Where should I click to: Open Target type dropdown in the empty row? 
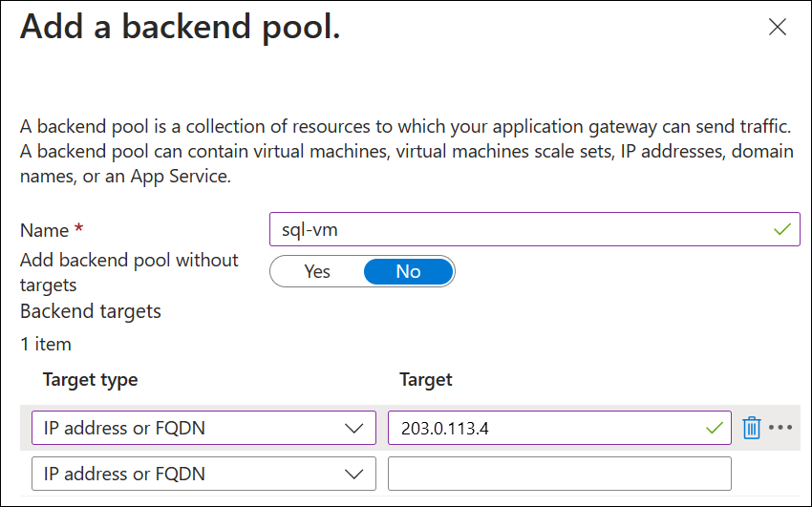[203, 474]
